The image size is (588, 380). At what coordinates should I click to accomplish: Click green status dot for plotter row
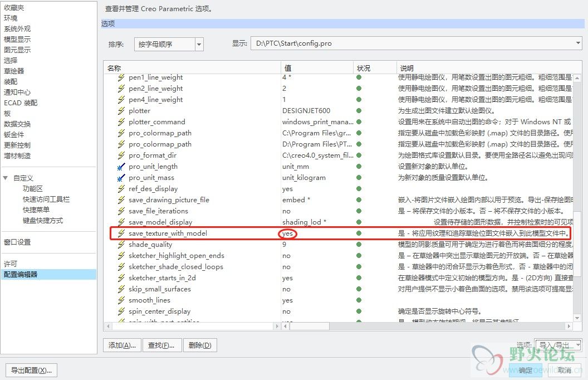pyautogui.click(x=359, y=111)
